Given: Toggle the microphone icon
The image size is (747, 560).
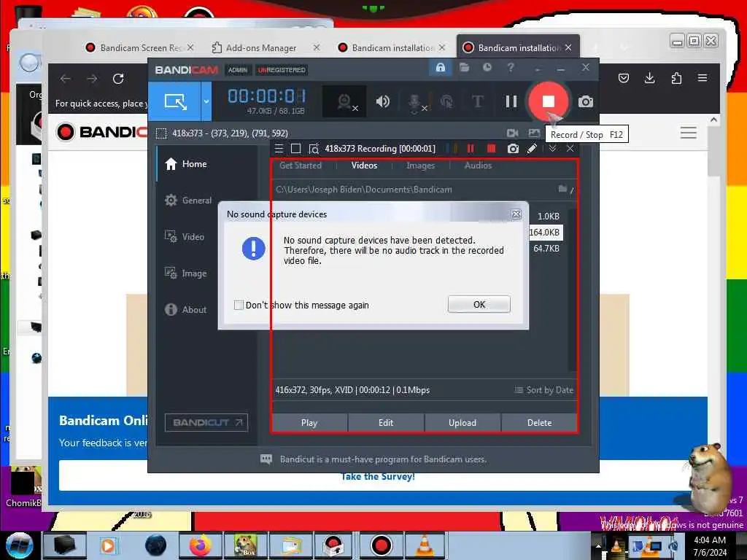Looking at the screenshot, I should point(416,102).
